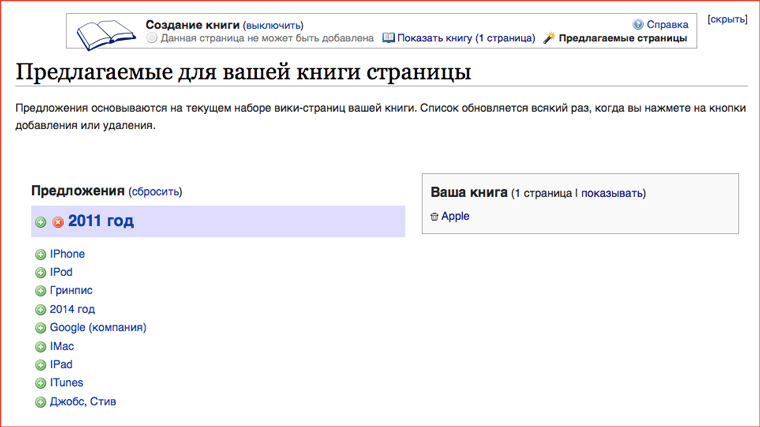Open the Гринпис page link
Image resolution: width=760 pixels, height=427 pixels.
click(x=71, y=290)
